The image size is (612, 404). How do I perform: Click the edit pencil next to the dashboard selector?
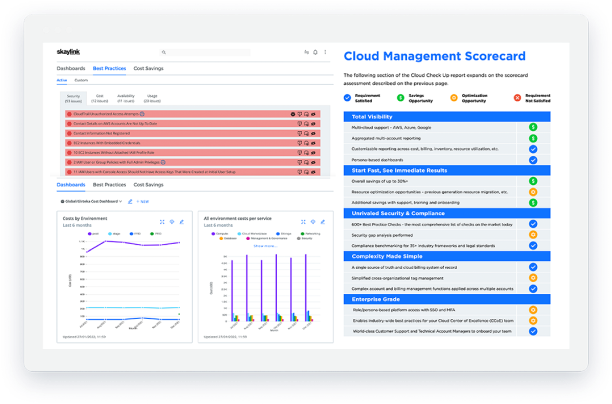pyautogui.click(x=130, y=201)
